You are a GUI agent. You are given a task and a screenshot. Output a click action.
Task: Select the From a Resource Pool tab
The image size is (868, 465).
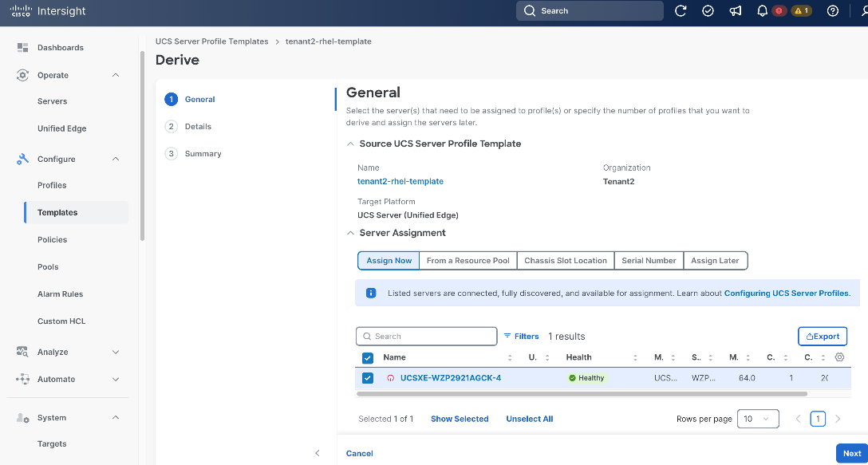tap(468, 261)
